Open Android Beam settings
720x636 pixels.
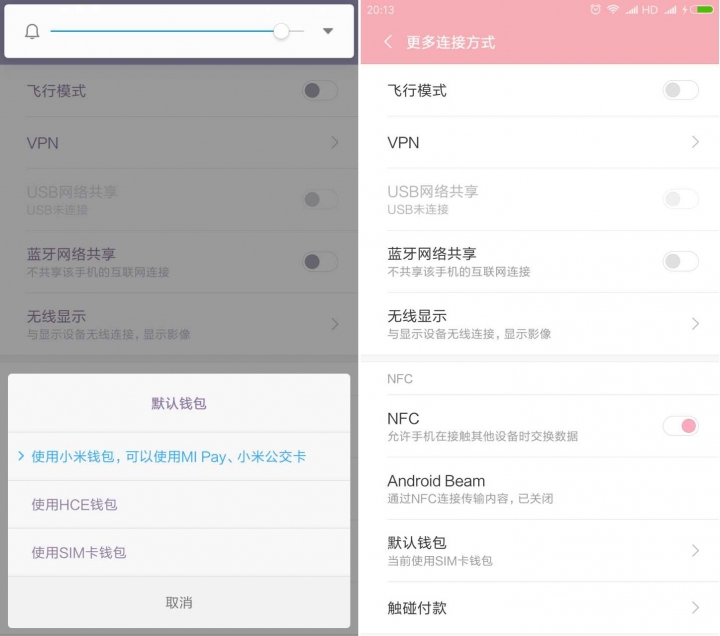[x=540, y=489]
